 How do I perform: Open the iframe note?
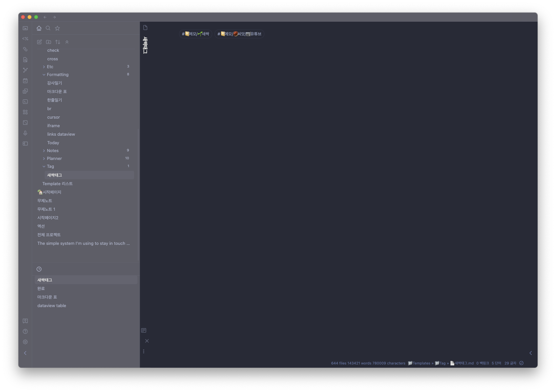[x=53, y=126]
